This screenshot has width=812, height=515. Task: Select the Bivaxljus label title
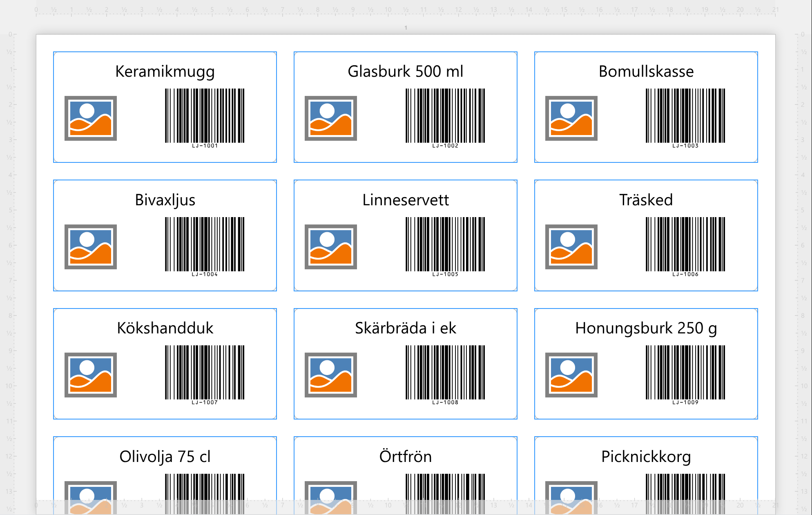click(165, 200)
